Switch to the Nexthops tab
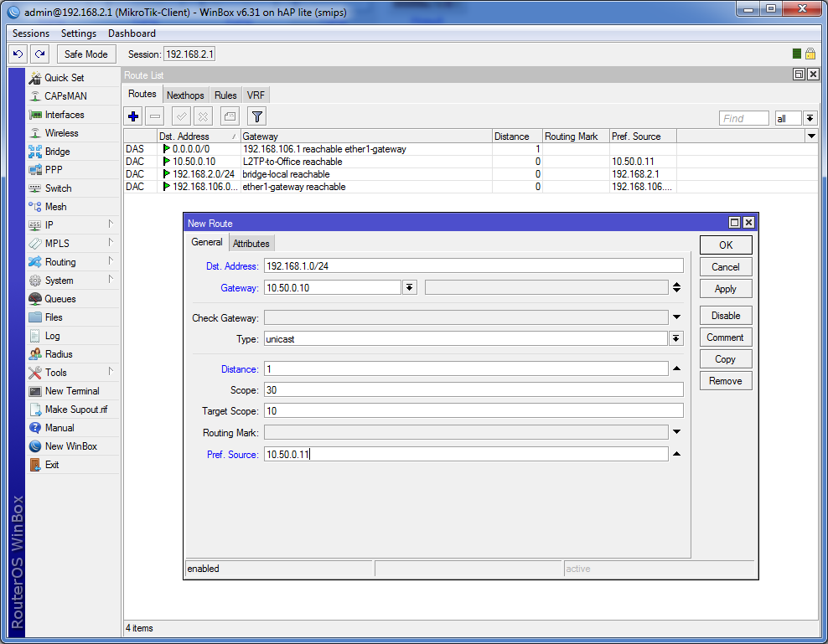828x644 pixels. (184, 95)
